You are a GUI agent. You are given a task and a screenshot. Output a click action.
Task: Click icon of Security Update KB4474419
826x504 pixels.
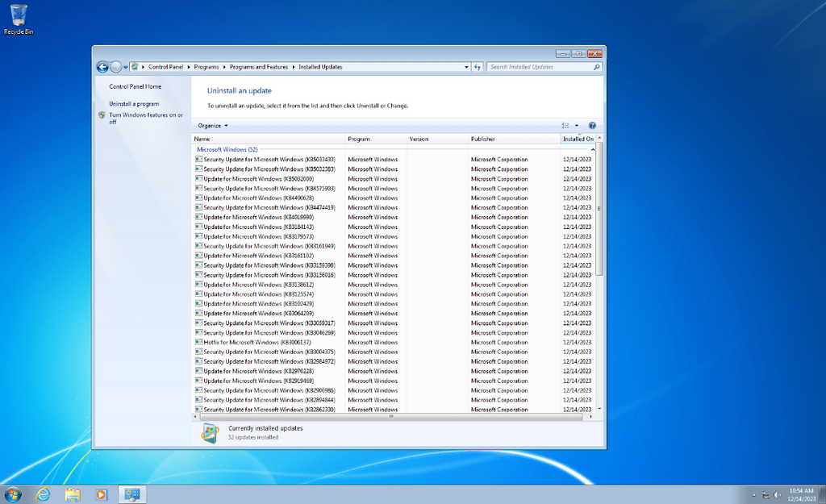[198, 207]
